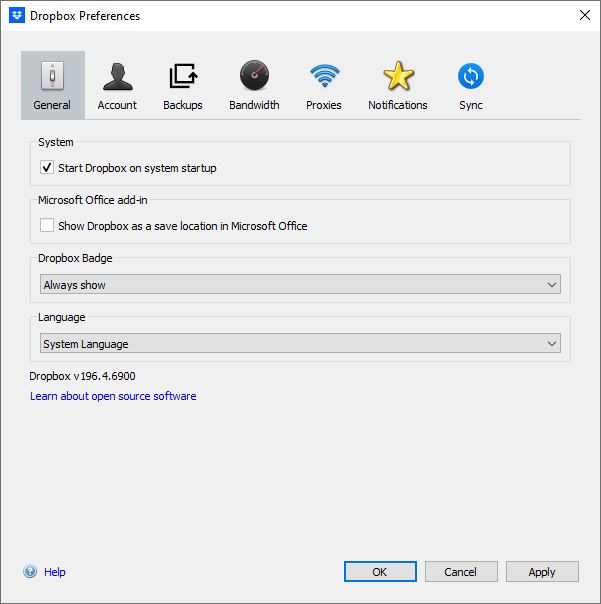The width and height of the screenshot is (601, 604).
Task: Select the Dropbox v196.4.6900 version text
Action: (82, 376)
